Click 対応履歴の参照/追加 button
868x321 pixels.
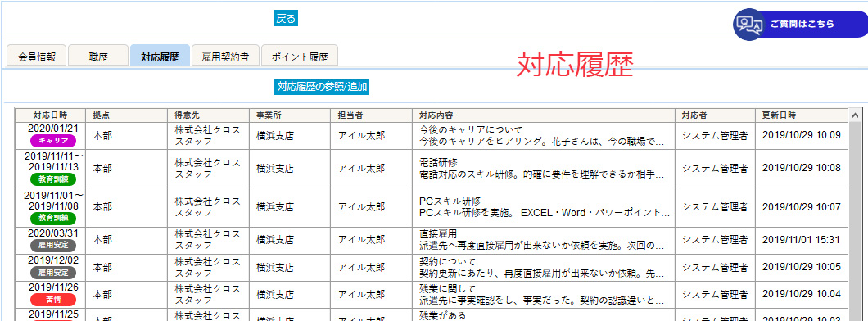click(322, 86)
